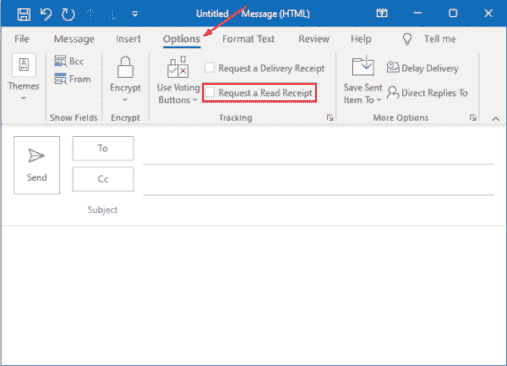Image resolution: width=507 pixels, height=366 pixels.
Task: Click the To recipients field
Action: (x=318, y=150)
